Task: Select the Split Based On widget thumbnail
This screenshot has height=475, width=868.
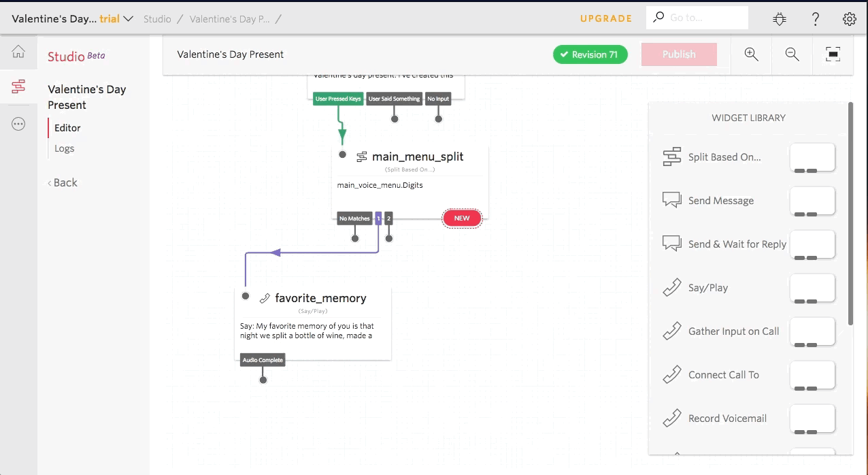Action: (812, 159)
